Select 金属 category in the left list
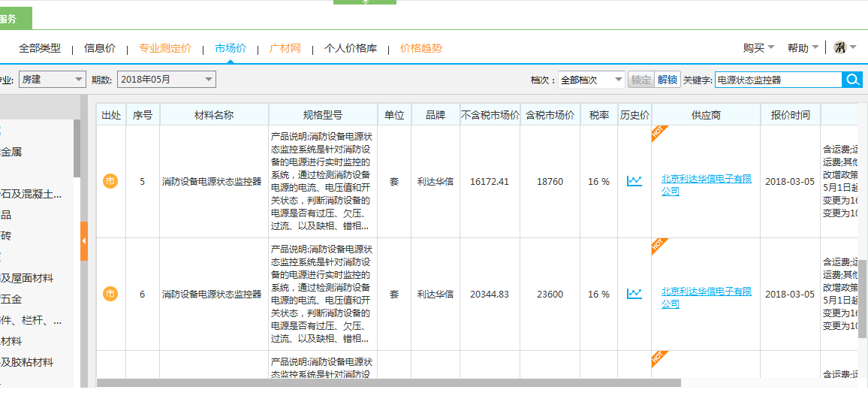Viewport: 868px width, 411px height. pyautogui.click(x=11, y=153)
